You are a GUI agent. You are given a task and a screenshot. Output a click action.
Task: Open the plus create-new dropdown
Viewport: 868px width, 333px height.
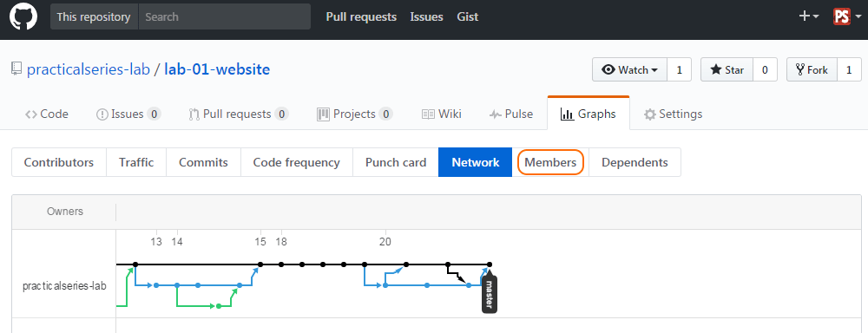point(809,16)
